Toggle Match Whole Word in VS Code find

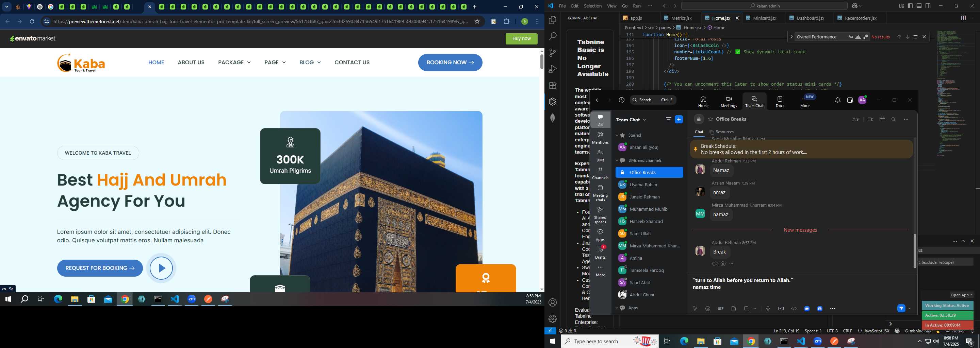(858, 37)
